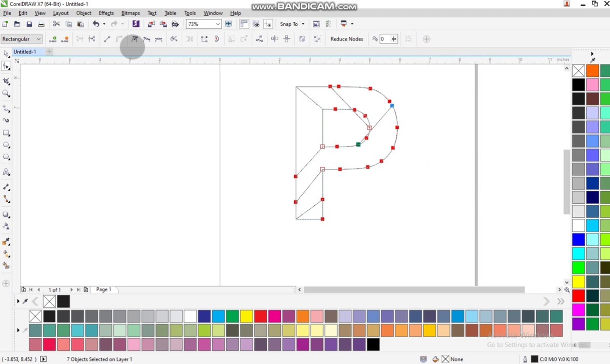Toggle Show Guidelines button
The width and height of the screenshot is (610, 364).
pos(268,24)
